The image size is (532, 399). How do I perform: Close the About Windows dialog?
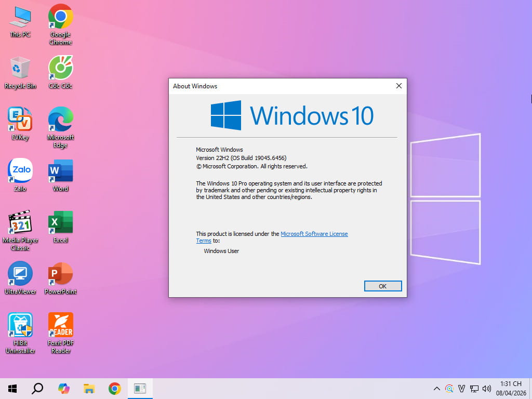point(399,86)
